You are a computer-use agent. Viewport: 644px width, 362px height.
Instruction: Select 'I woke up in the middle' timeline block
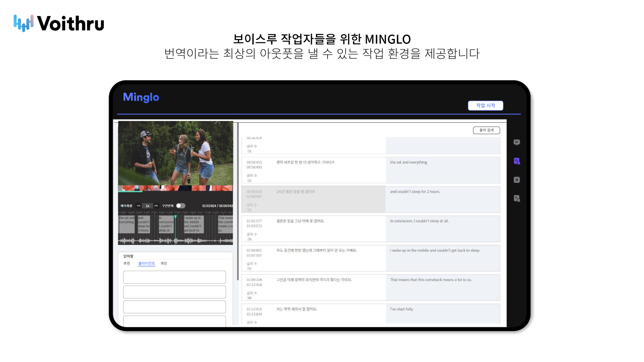[194, 224]
